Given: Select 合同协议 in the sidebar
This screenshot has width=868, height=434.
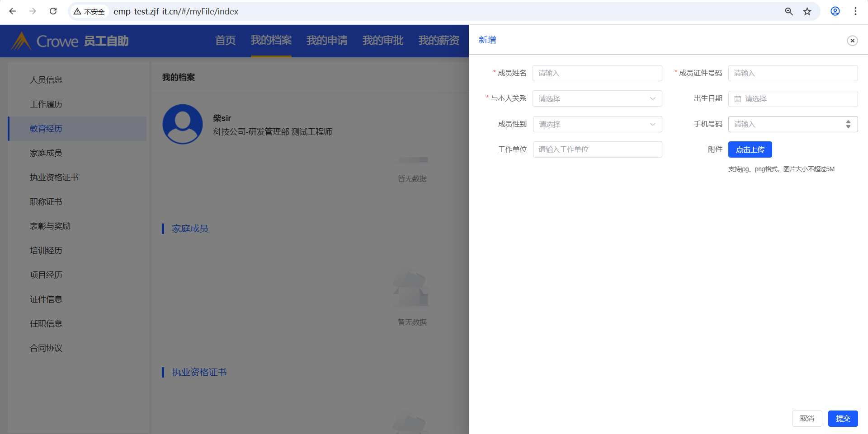Looking at the screenshot, I should pos(77,348).
